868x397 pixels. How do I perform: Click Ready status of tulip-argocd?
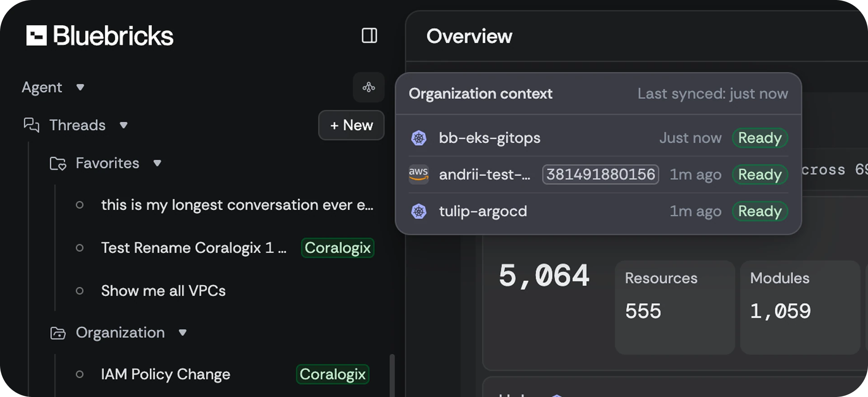(x=760, y=211)
